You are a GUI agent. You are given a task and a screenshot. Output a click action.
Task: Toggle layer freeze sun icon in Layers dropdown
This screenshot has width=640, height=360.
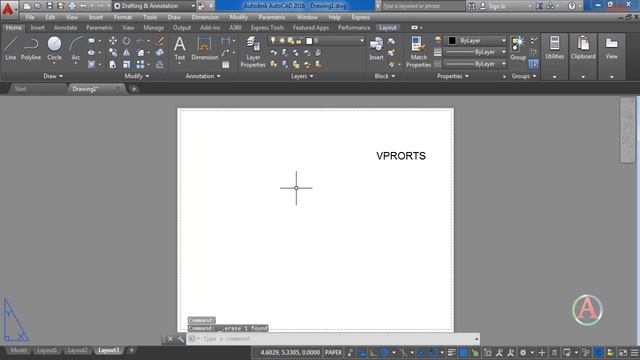282,40
